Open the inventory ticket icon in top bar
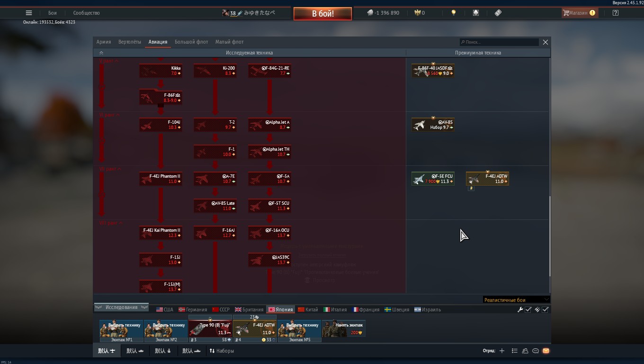 click(x=498, y=13)
